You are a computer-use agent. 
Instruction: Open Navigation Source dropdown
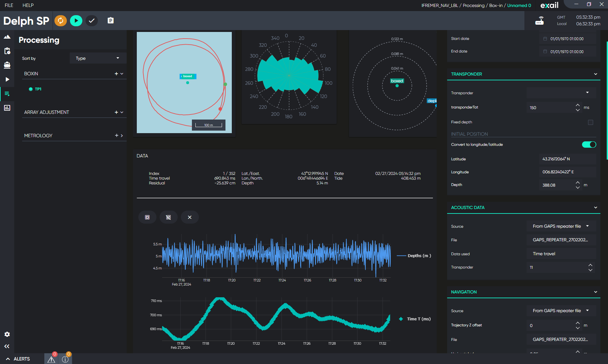pyautogui.click(x=561, y=311)
